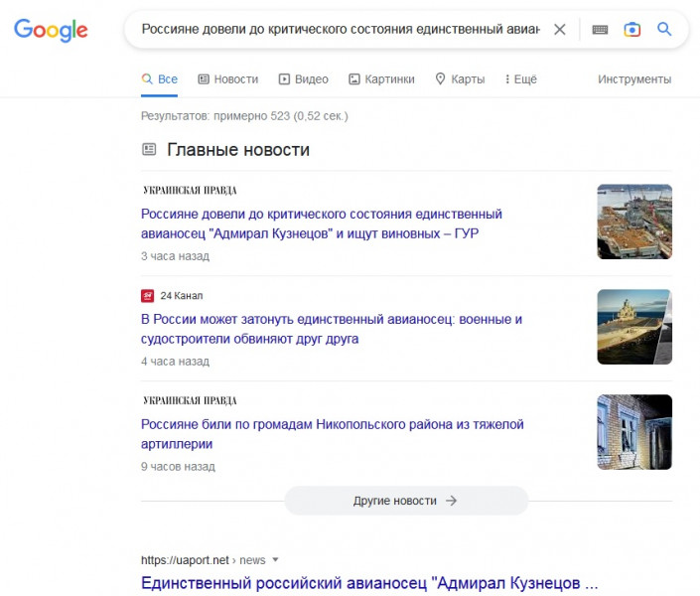This screenshot has width=700, height=596.
Task: Click the 24 Канал carrier at sea thumbnail
Action: [634, 327]
